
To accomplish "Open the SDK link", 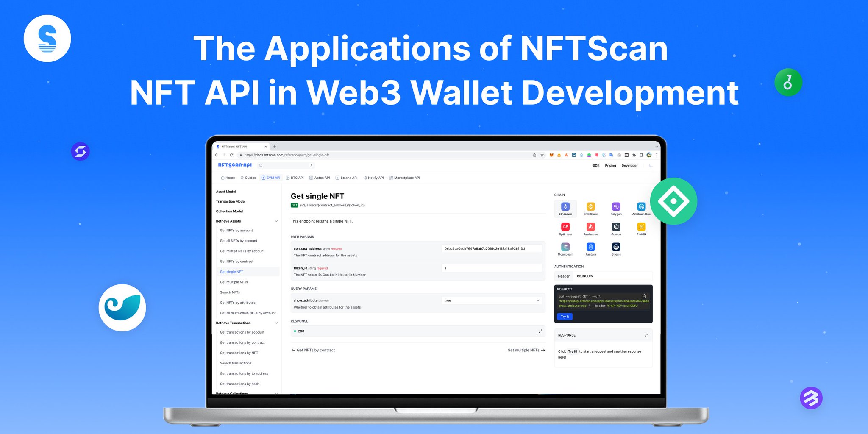I will point(596,166).
